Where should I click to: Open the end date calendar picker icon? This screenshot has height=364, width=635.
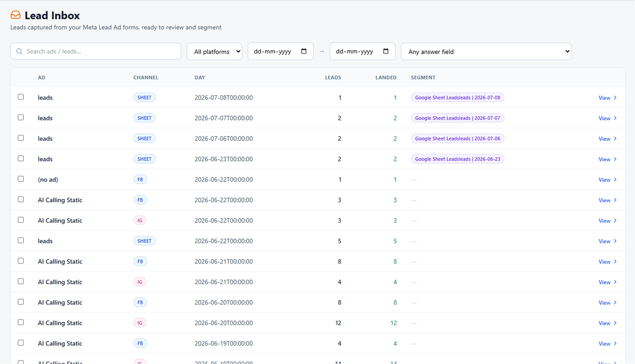[x=386, y=51]
